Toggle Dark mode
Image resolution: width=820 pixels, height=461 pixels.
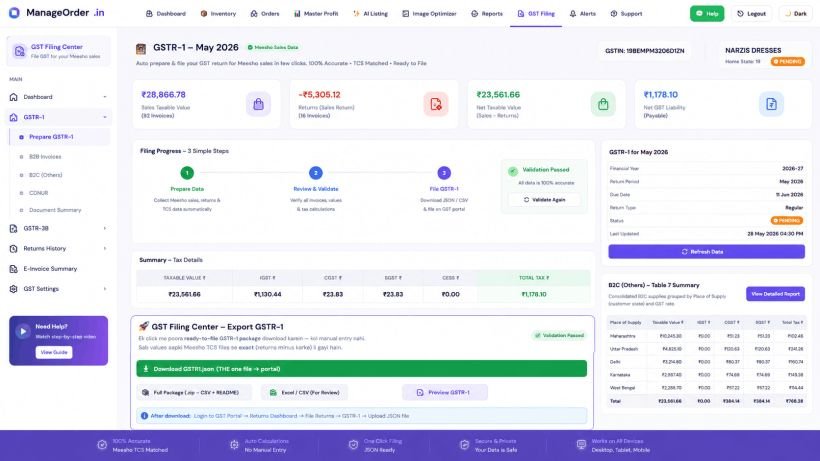[x=795, y=14]
